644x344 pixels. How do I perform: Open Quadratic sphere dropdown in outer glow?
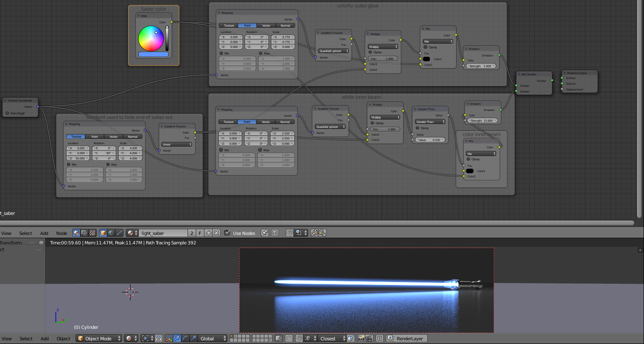[334, 51]
